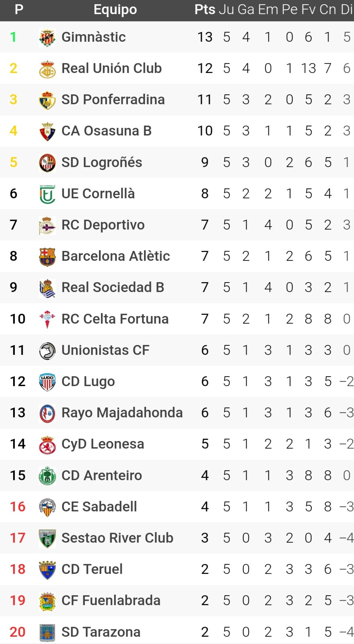Select the P position column header
The width and height of the screenshot is (354, 644).
point(19,10)
